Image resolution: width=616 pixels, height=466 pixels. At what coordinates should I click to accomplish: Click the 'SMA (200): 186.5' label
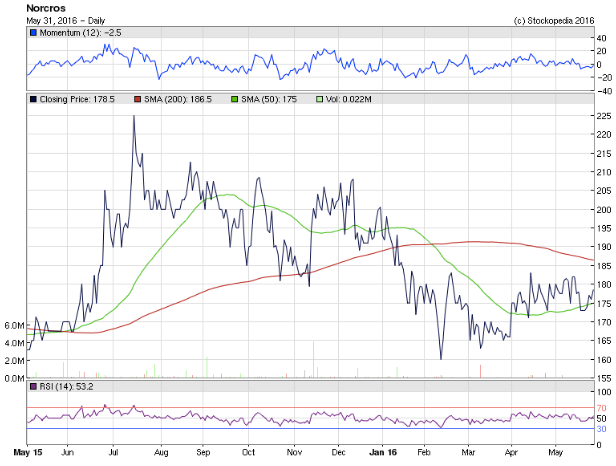coord(178,99)
